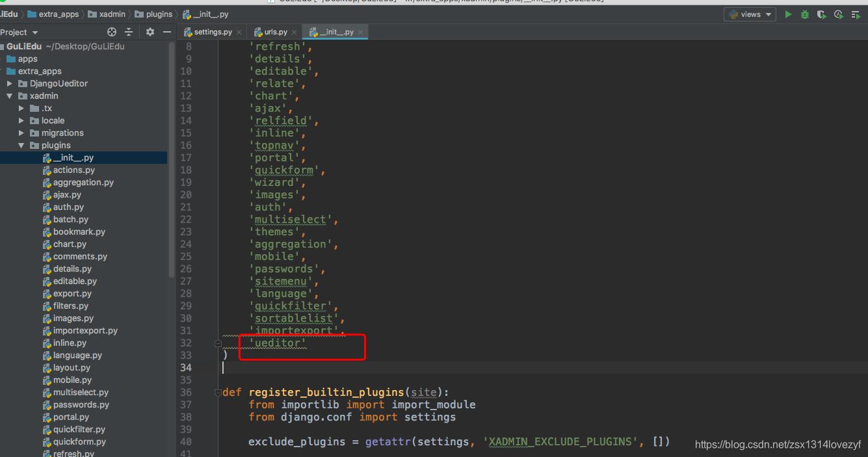Click the 'ueditor' string on line 32
The width and height of the screenshot is (868, 457).
pos(278,343)
